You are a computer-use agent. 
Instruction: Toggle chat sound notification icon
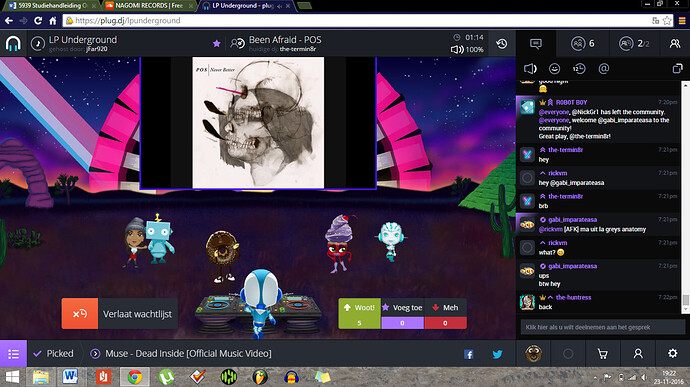pyautogui.click(x=530, y=69)
